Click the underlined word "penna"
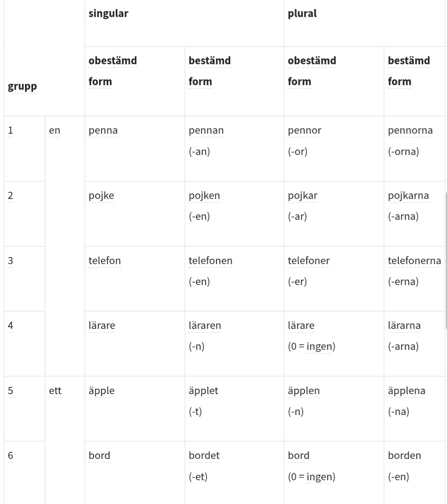The width and height of the screenshot is (447, 504). tap(103, 131)
